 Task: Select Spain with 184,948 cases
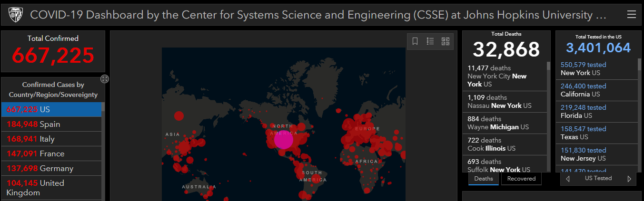click(51, 124)
